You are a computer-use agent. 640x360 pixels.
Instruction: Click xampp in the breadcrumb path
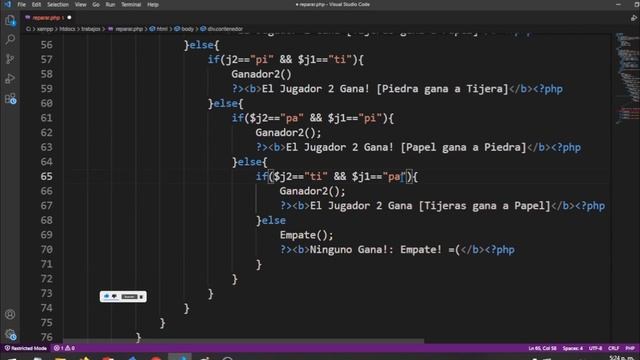[45, 29]
